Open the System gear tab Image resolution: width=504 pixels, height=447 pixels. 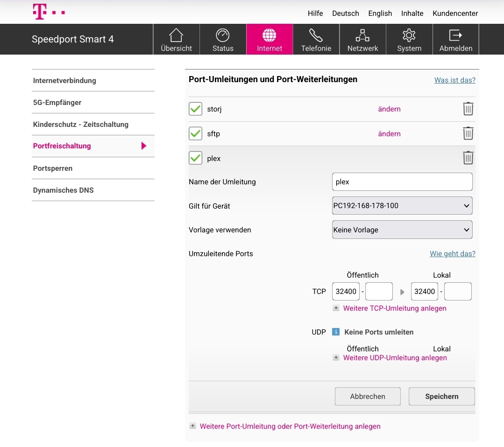409,39
